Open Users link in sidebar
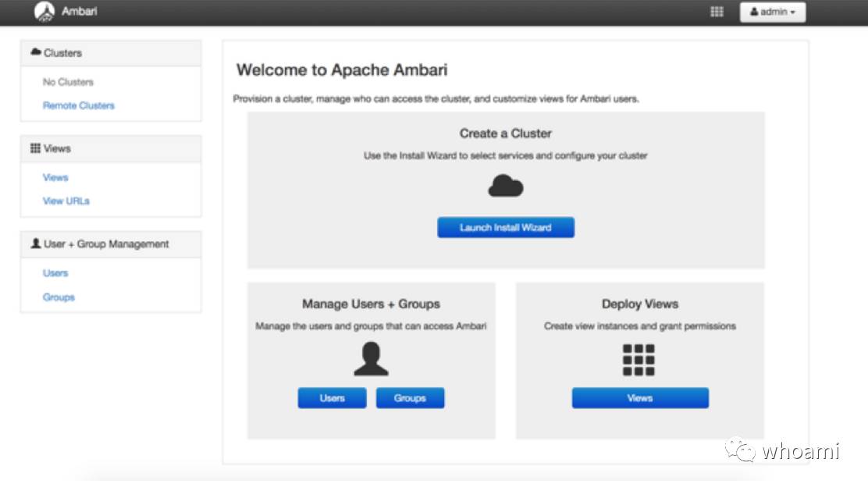 click(x=55, y=273)
